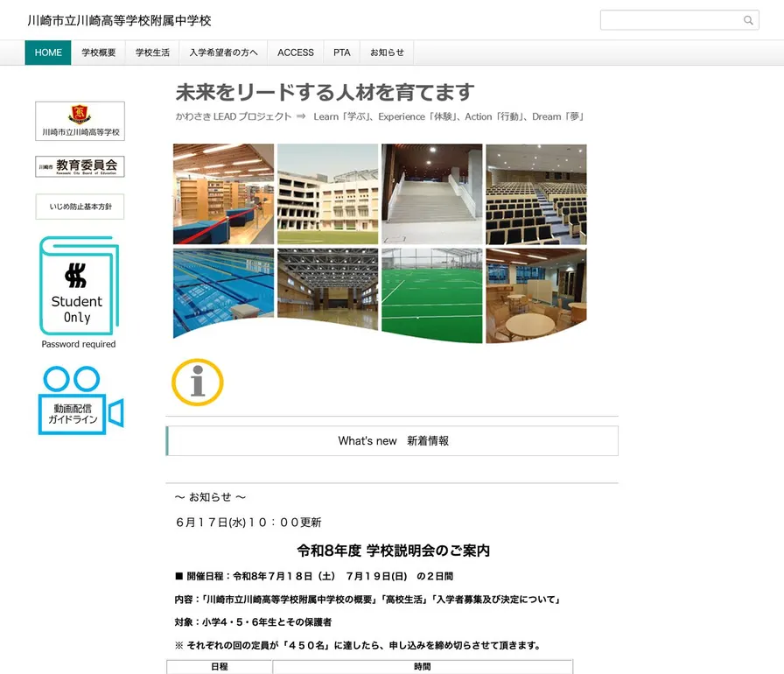Click the 日程 table header cell
The image size is (784, 674).
coord(220,666)
